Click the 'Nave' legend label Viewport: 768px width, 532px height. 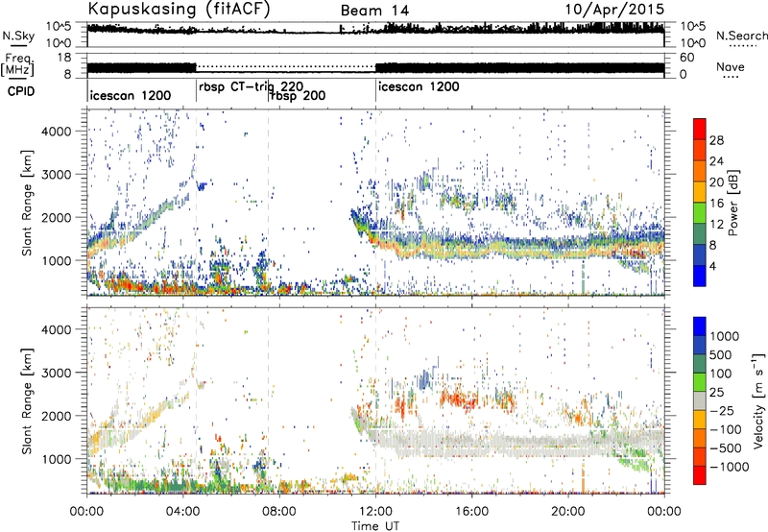coord(731,66)
